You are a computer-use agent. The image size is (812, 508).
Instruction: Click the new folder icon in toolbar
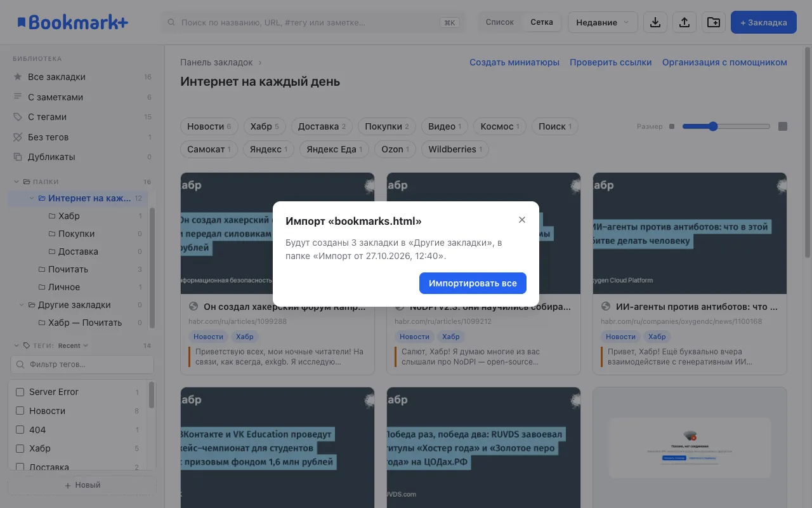(714, 22)
